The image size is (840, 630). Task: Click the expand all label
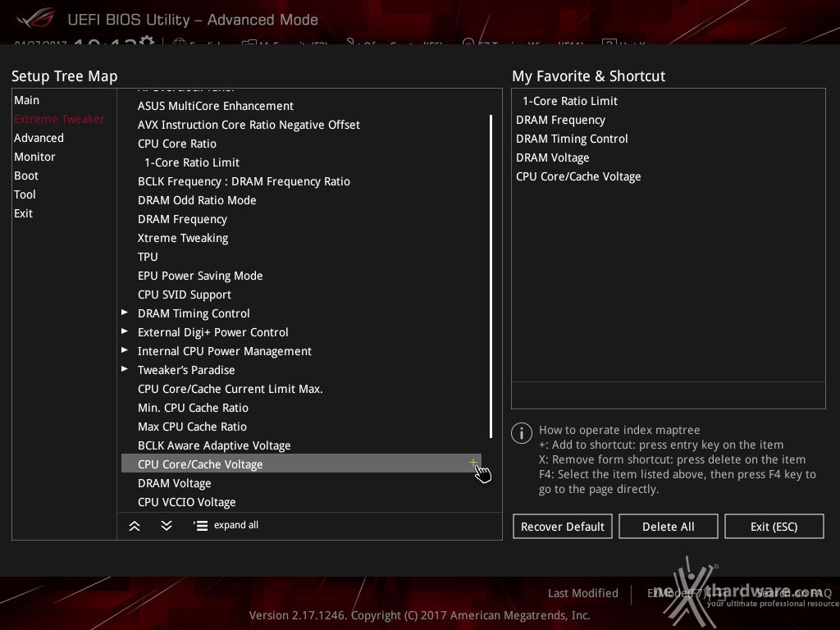click(236, 525)
